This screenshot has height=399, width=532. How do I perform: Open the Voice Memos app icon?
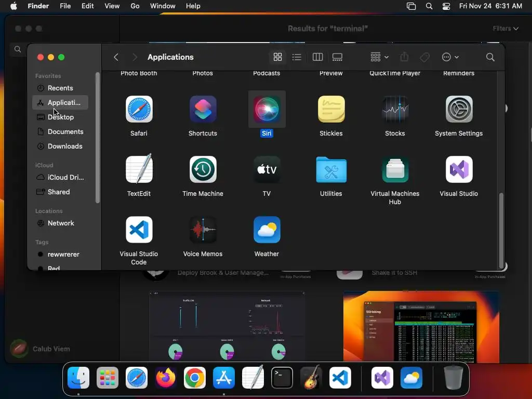point(203,230)
